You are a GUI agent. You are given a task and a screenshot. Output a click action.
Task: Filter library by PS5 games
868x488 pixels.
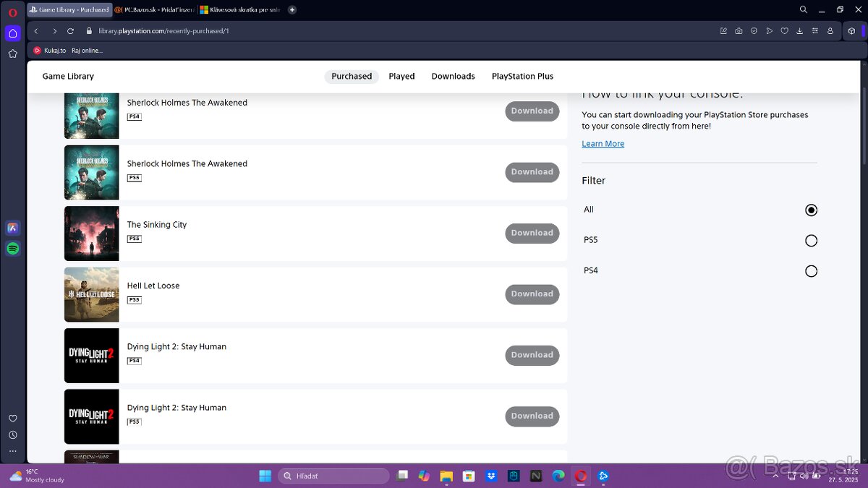[x=811, y=241]
